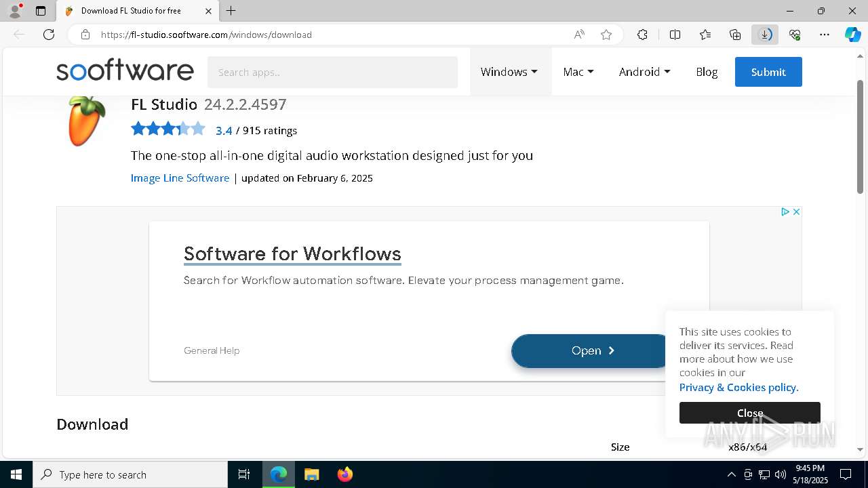This screenshot has width=868, height=488.
Task: Close the cookie notice
Action: (x=750, y=413)
